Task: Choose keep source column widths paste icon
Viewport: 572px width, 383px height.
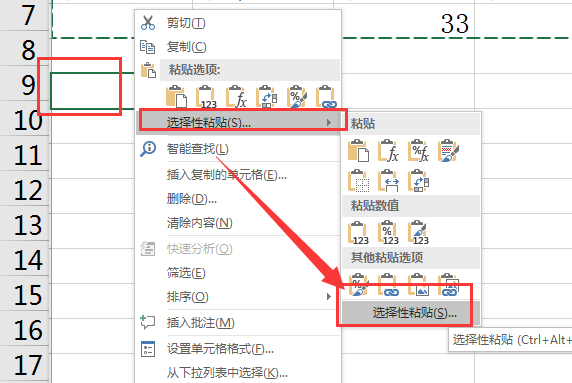Action: 389,181
